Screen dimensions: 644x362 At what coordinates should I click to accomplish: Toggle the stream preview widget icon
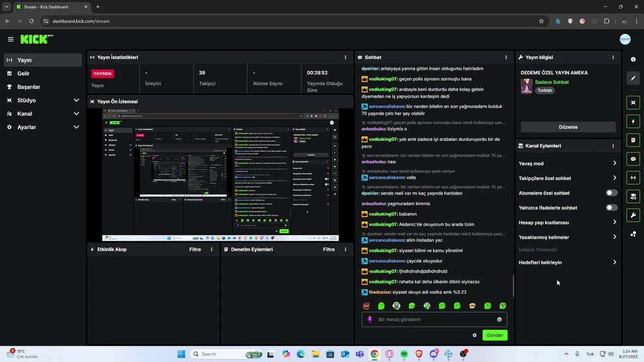click(633, 103)
